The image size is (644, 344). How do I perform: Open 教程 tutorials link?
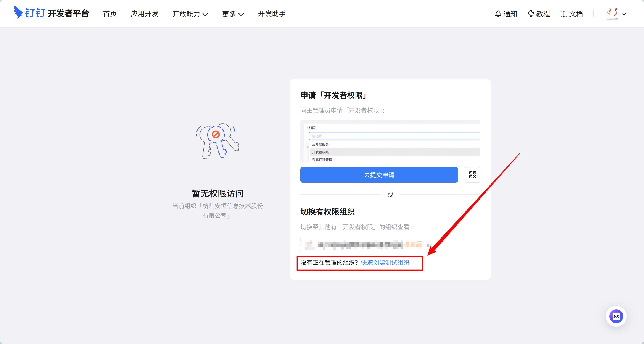coord(543,14)
